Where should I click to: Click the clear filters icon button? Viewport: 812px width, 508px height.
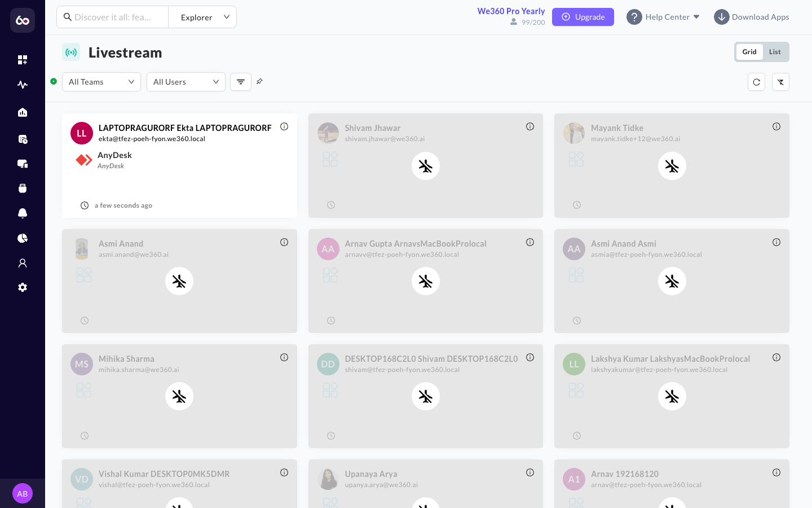click(780, 82)
